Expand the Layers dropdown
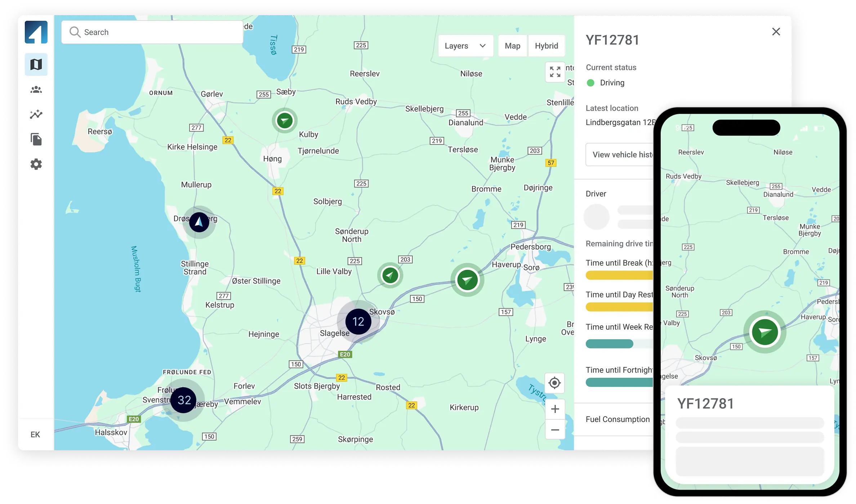The width and height of the screenshot is (856, 504). coord(465,46)
